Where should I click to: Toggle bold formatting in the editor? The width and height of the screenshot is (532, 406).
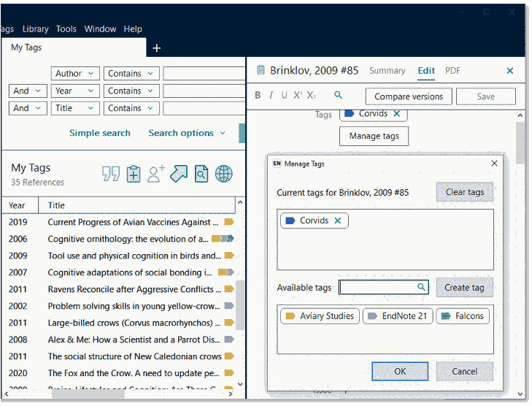pyautogui.click(x=258, y=96)
